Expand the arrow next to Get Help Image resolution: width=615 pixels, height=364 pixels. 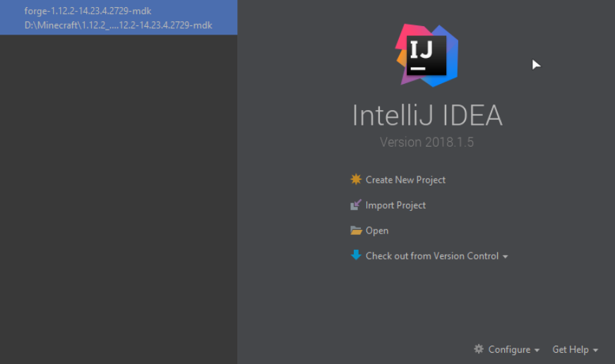pos(596,351)
